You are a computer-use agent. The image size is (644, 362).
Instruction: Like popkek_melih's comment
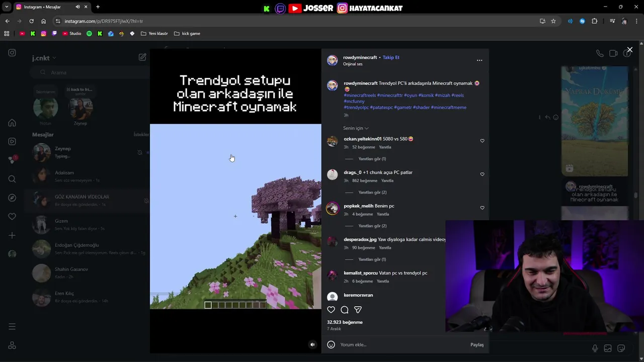[482, 208]
